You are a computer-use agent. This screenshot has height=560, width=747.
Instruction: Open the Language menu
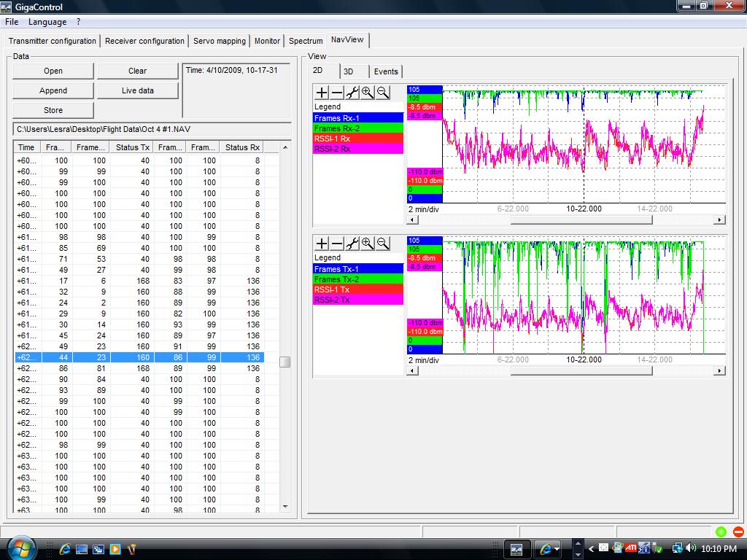coord(47,22)
